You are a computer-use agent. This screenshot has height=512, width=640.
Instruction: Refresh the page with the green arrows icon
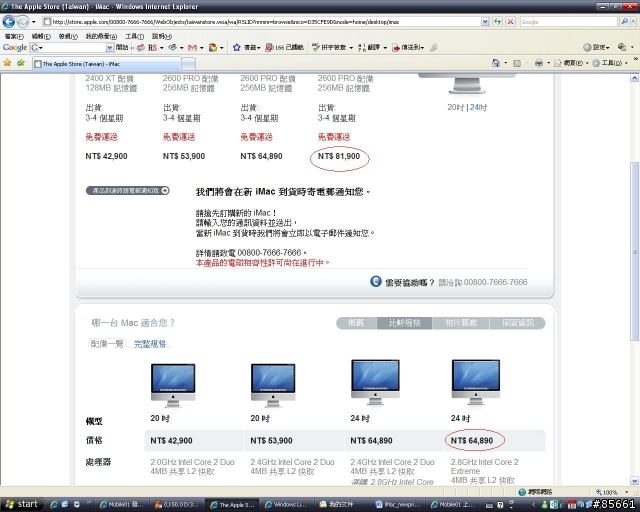pos(497,22)
